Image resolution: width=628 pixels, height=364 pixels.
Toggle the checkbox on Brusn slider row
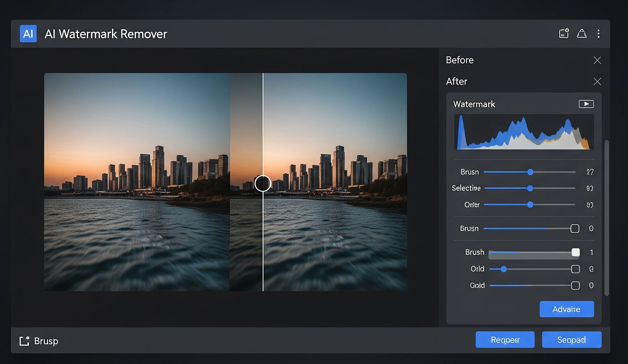tap(575, 228)
